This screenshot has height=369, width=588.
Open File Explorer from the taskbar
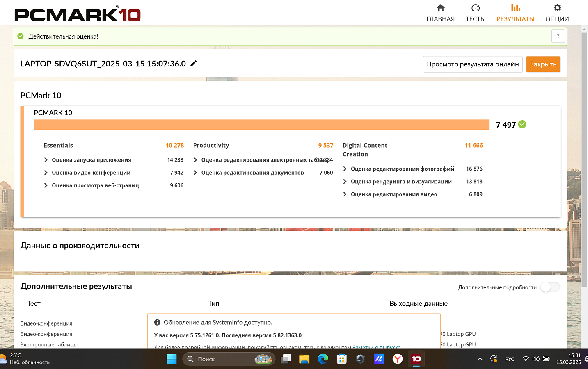304,359
